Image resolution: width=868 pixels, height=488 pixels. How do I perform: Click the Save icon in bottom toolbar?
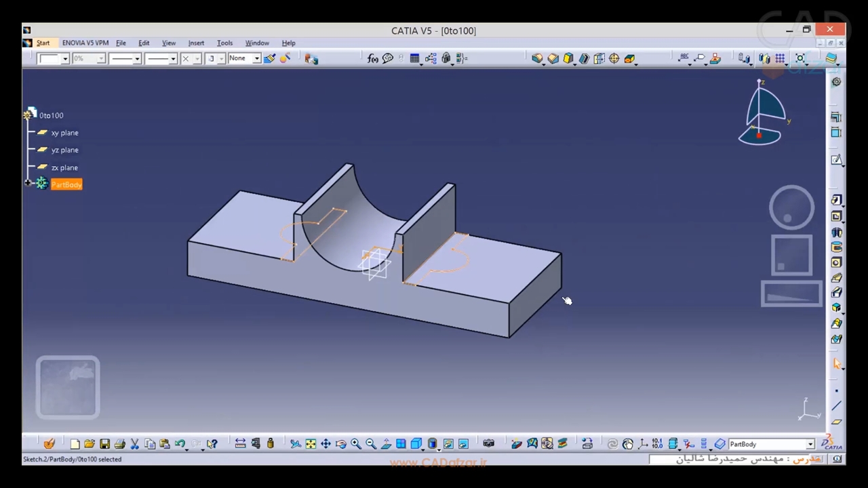point(104,444)
